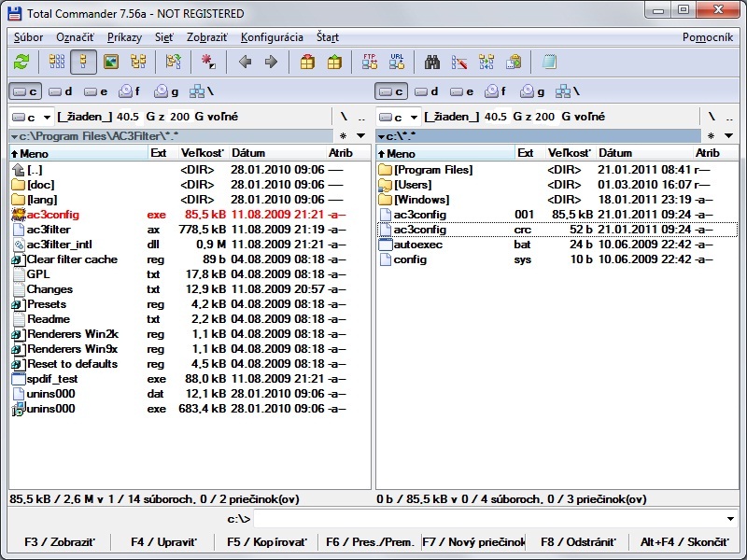The width and height of the screenshot is (747, 560).
Task: Open the Notepad icon in the toolbar
Action: tap(549, 62)
